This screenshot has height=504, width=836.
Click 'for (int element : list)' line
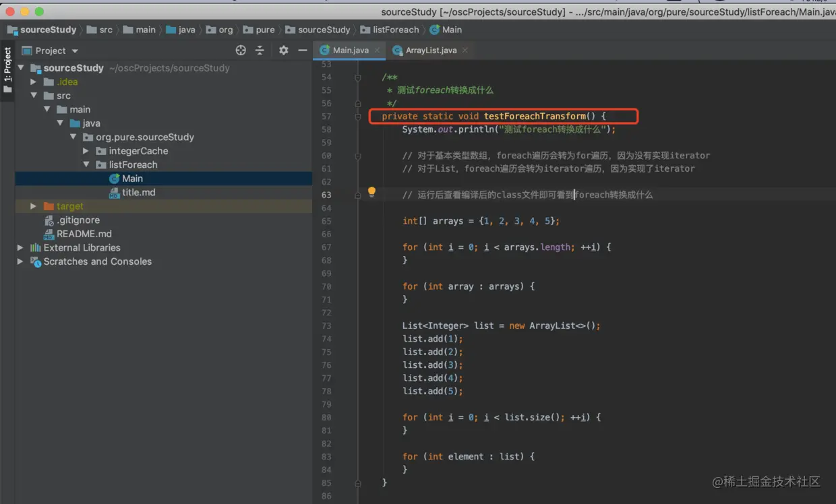pos(469,457)
